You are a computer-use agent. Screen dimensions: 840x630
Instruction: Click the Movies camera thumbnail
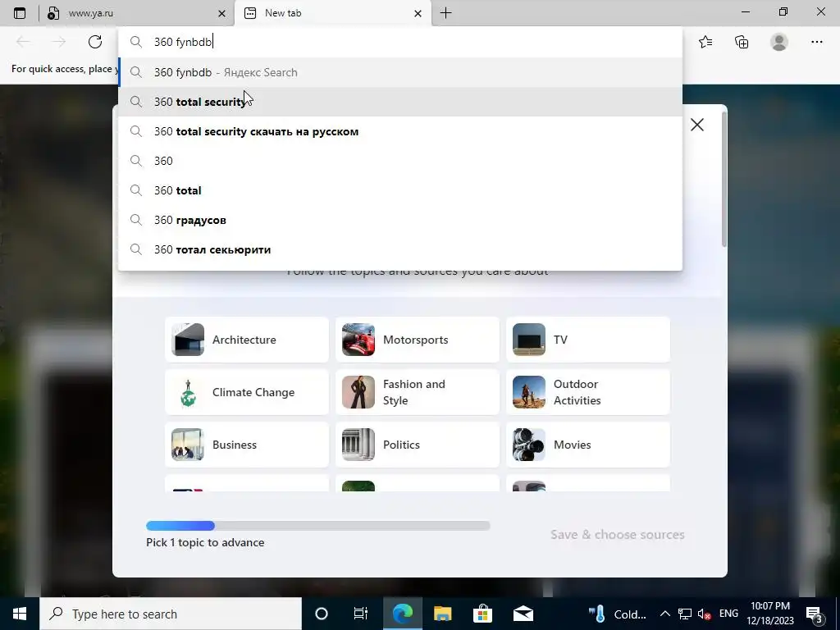pos(529,445)
